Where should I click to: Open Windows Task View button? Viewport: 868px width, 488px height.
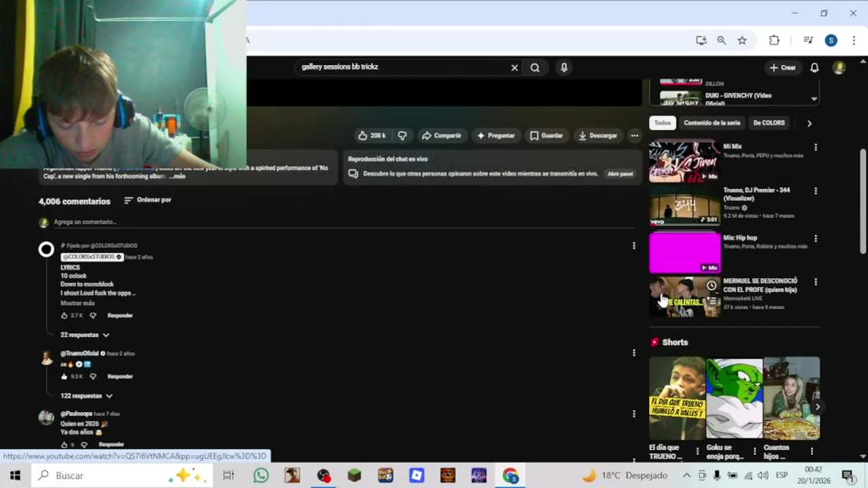click(229, 476)
